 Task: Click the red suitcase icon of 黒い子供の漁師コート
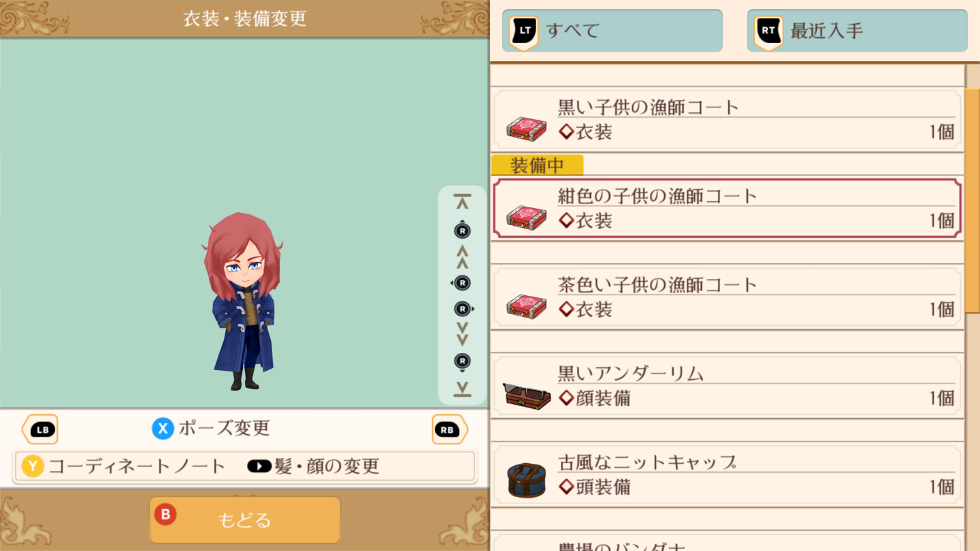point(526,128)
